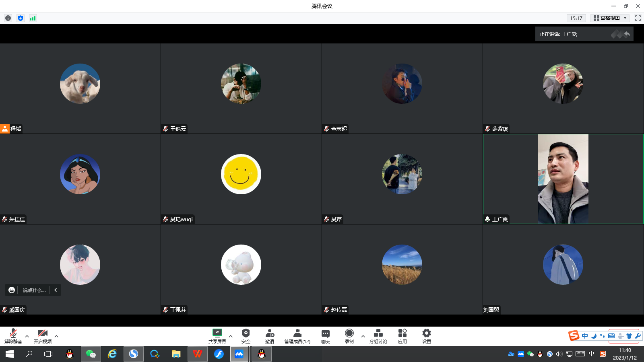The height and width of the screenshot is (362, 644).
Task: Open the share screen tool
Action: (x=217, y=336)
